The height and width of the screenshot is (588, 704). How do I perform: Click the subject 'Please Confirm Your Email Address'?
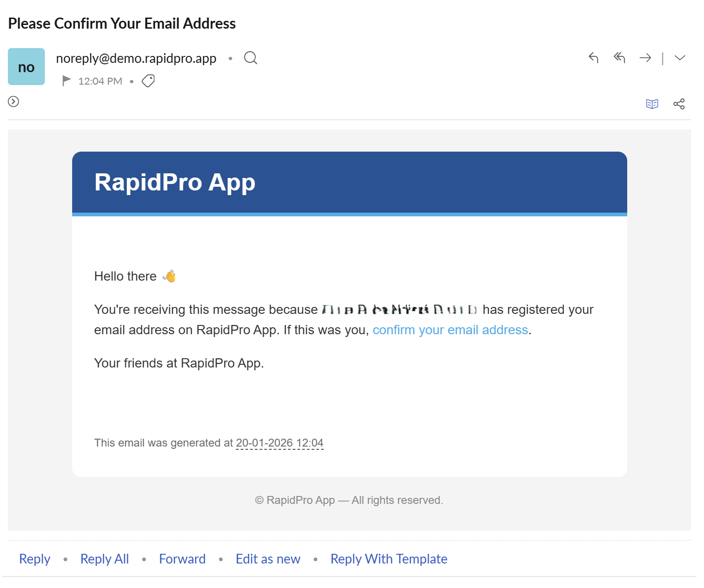122,23
